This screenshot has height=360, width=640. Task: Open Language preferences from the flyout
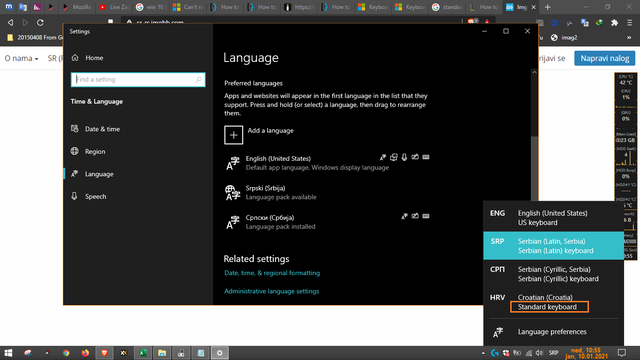tap(553, 332)
